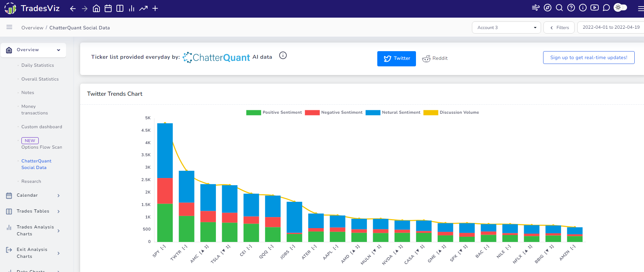Open the split-table icon in the top bar

point(120,8)
